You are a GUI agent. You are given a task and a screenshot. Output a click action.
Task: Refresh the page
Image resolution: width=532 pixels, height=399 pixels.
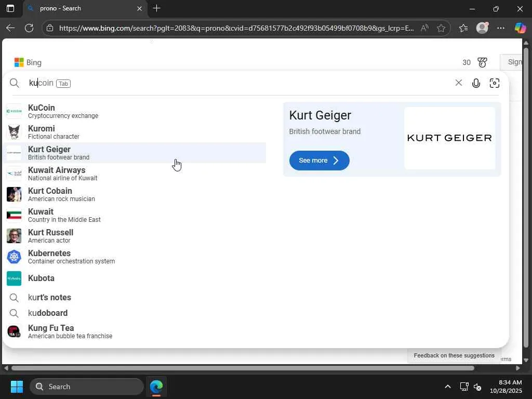(29, 28)
